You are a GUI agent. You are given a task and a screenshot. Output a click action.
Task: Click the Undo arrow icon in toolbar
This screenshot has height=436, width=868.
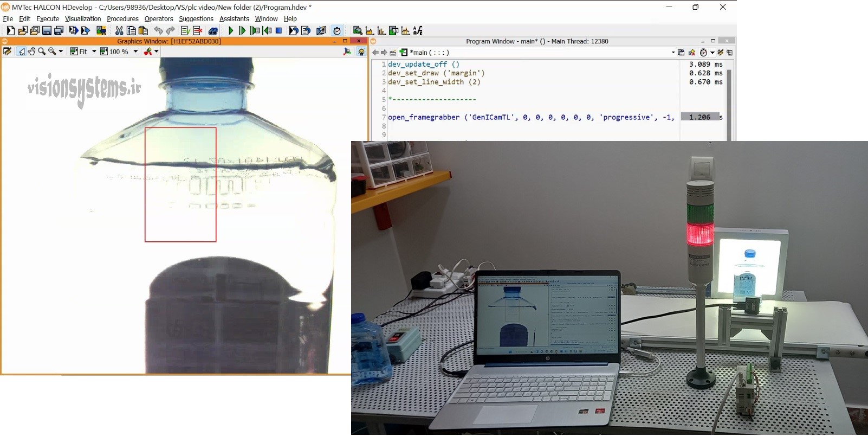(x=158, y=31)
